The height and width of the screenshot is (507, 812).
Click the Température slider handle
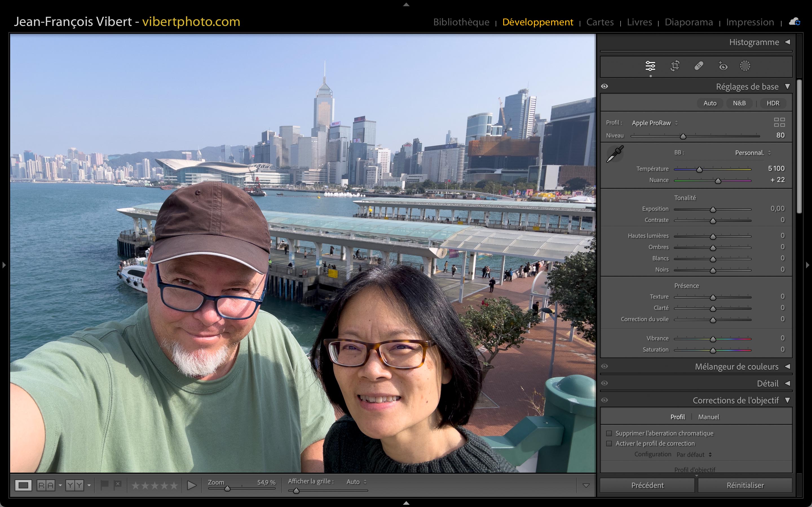coord(699,170)
